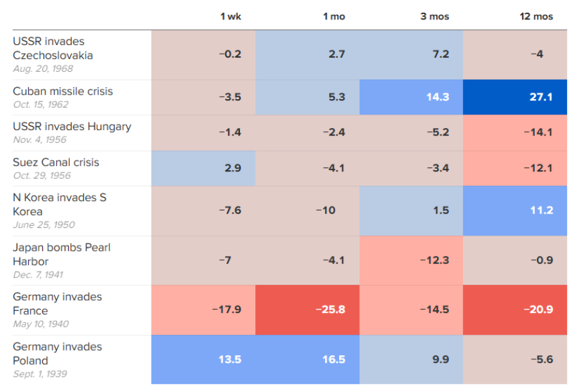Select the "Germany invades Poland" row label

[57, 353]
